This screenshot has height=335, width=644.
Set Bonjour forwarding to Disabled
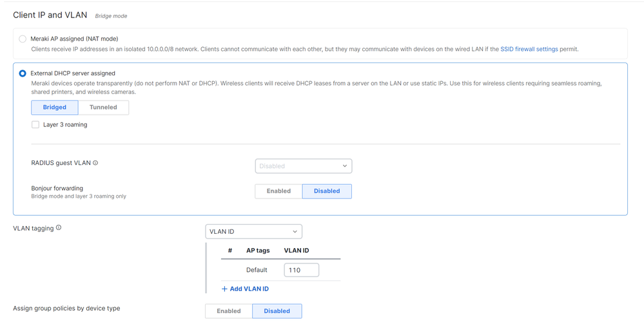pyautogui.click(x=327, y=191)
